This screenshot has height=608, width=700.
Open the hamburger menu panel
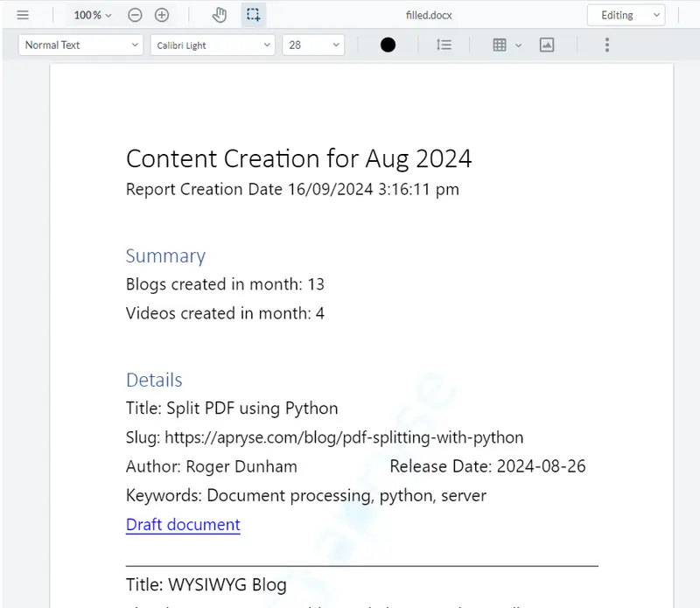[x=23, y=15]
